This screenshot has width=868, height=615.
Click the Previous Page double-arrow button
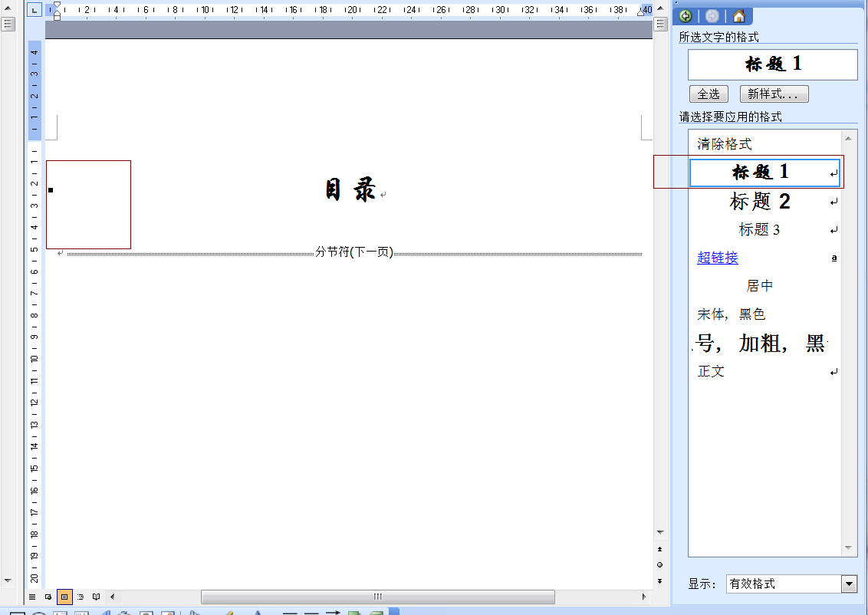tap(660, 550)
